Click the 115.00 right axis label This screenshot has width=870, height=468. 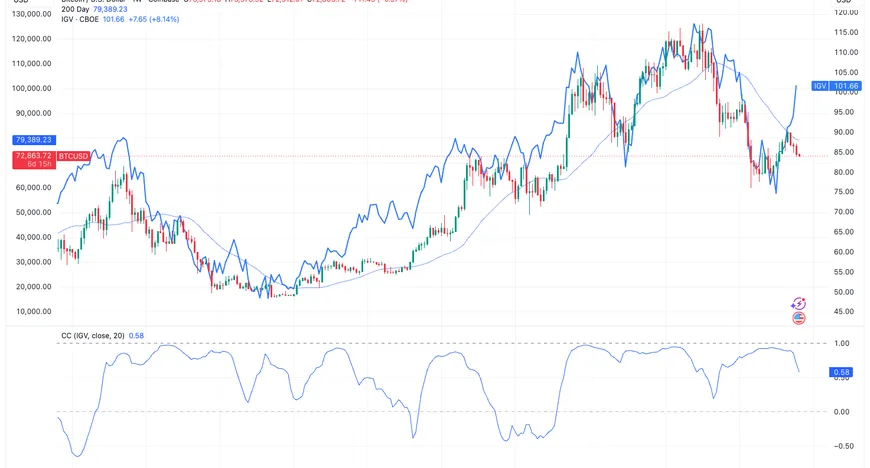tap(846, 32)
